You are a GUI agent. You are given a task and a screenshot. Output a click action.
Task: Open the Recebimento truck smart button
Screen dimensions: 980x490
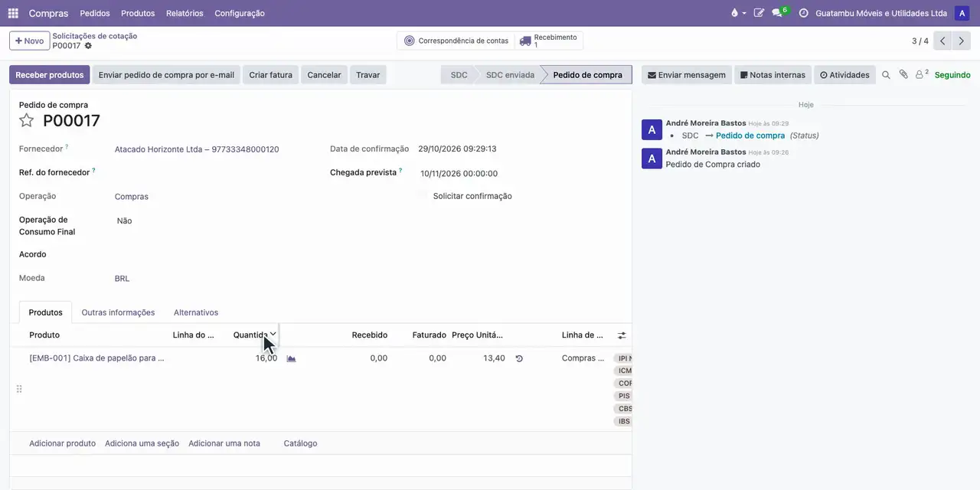click(549, 41)
